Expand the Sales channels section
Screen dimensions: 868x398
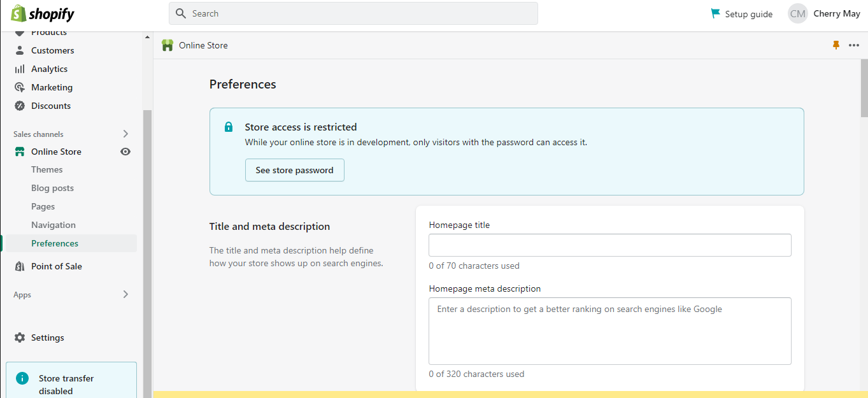[x=125, y=134]
